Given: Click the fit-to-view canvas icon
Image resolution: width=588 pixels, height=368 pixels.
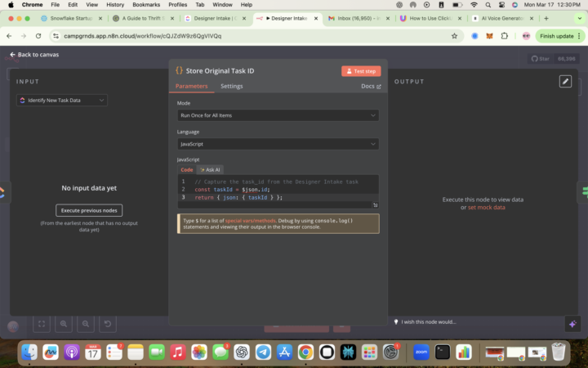Looking at the screenshot, I should 42,324.
